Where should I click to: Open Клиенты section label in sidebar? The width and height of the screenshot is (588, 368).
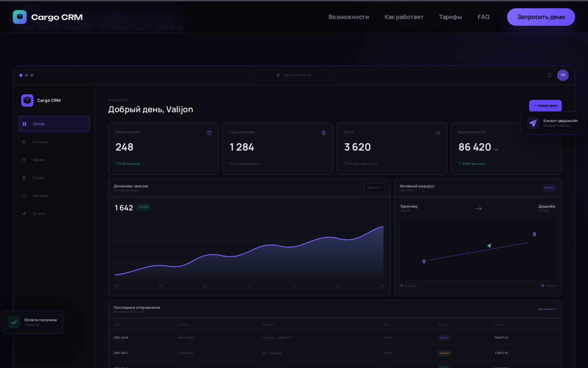[40, 142]
